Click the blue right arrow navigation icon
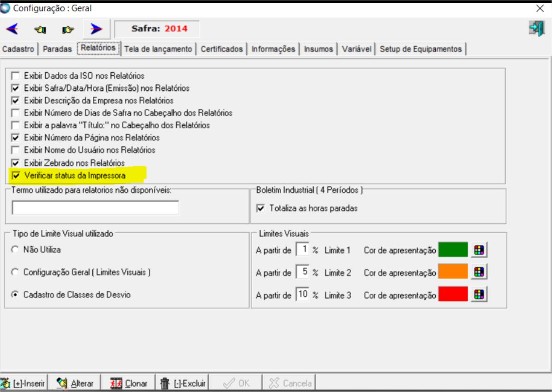 [x=96, y=29]
